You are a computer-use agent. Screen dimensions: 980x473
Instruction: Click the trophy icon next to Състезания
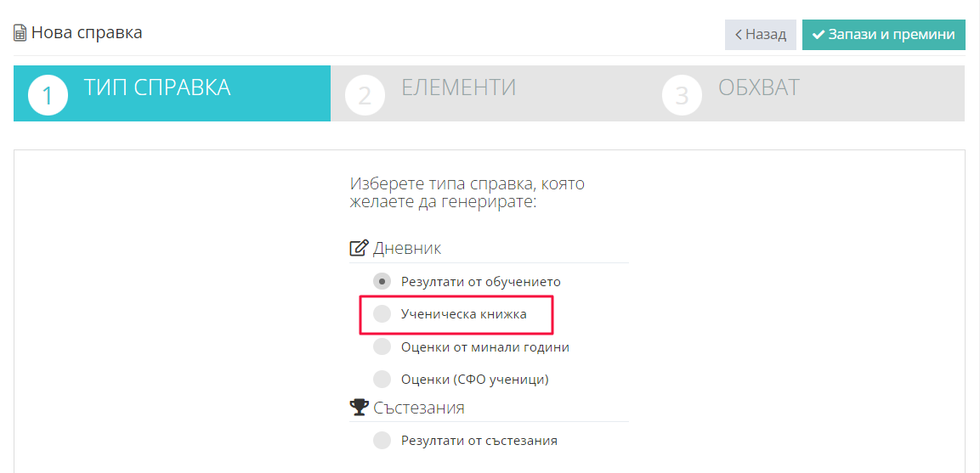pos(358,408)
